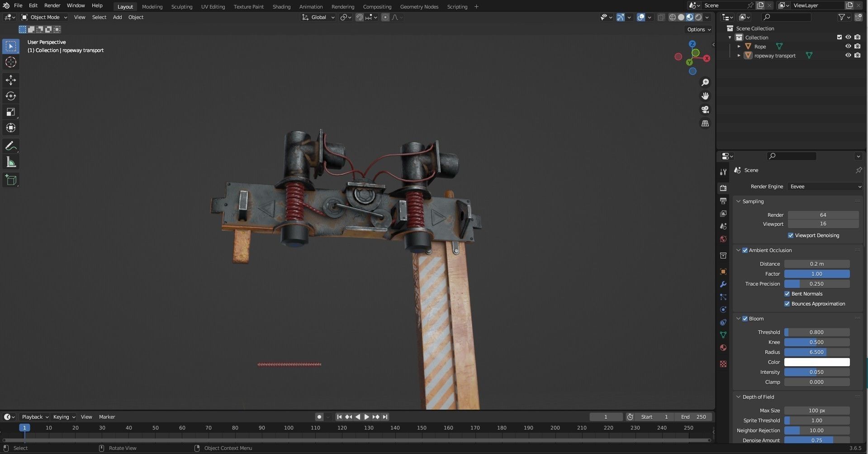The height and width of the screenshot is (454, 868).
Task: Open the Material properties tab
Action: pyautogui.click(x=723, y=348)
